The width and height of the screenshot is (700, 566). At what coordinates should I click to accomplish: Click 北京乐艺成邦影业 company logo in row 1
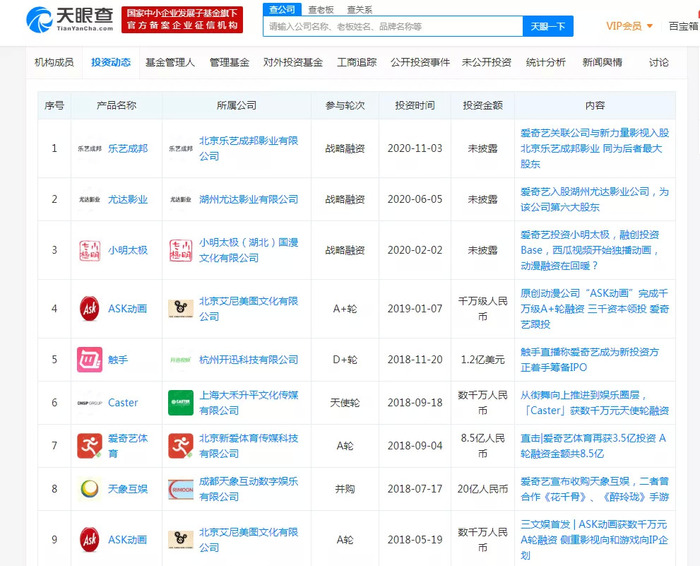181,149
